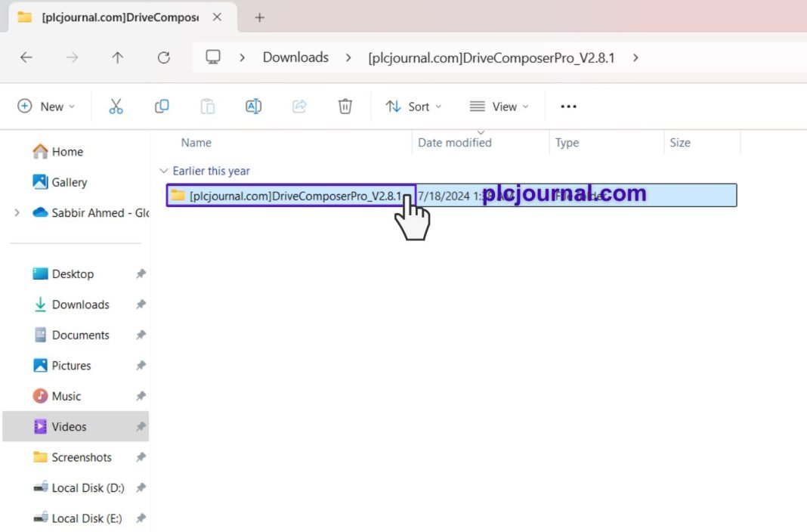Click the Delete trash can icon
This screenshot has width=807, height=532.
click(x=345, y=107)
